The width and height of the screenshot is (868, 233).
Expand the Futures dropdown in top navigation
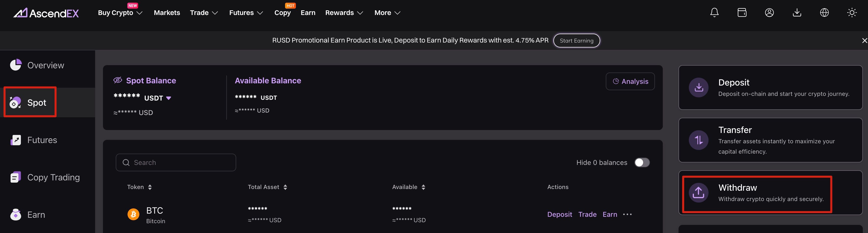pyautogui.click(x=246, y=13)
